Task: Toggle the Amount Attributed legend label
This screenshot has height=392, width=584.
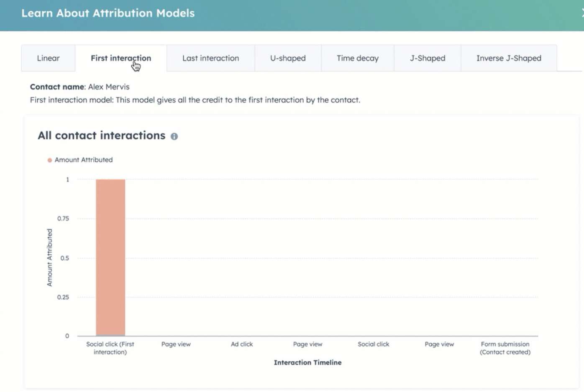Action: 84,160
